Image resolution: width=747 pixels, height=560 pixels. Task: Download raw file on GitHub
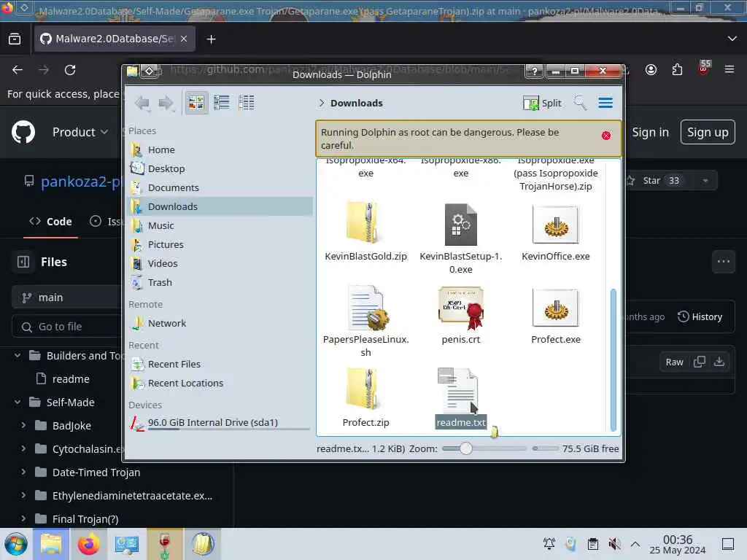click(719, 362)
